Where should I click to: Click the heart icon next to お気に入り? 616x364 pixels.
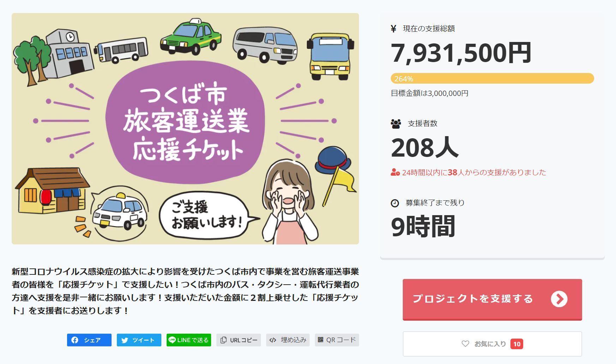(x=465, y=344)
